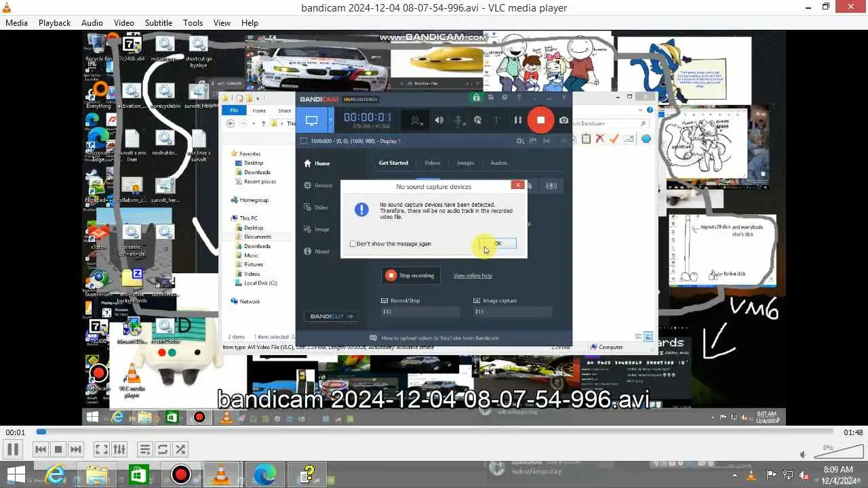Select the VLC taskbar button
This screenshot has width=868, height=488.
[222, 474]
